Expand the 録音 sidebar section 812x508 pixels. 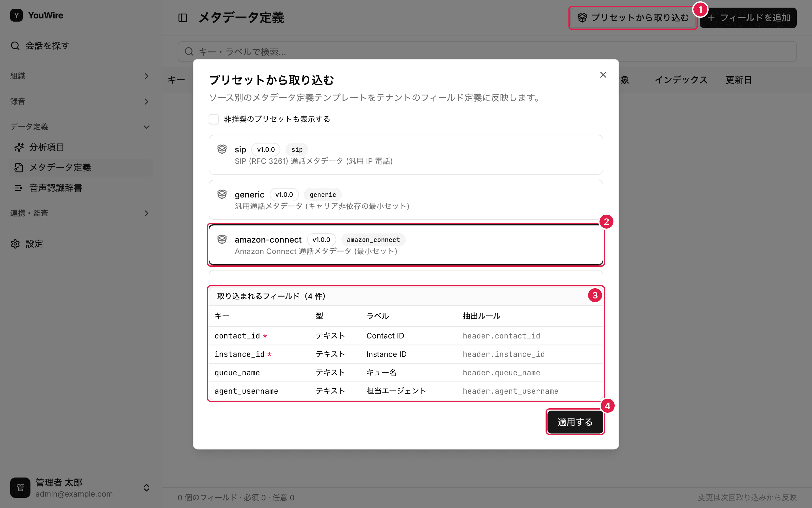(146, 102)
